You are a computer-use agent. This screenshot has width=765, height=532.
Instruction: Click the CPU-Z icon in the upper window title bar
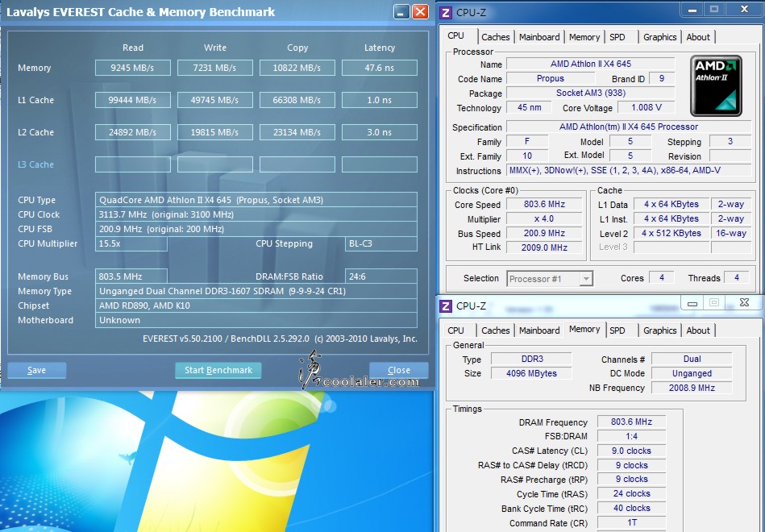[446, 13]
